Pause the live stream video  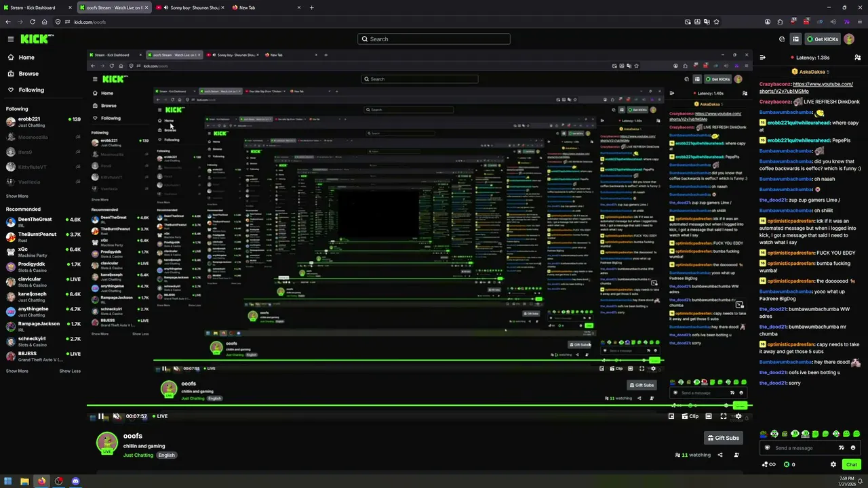coord(101,416)
